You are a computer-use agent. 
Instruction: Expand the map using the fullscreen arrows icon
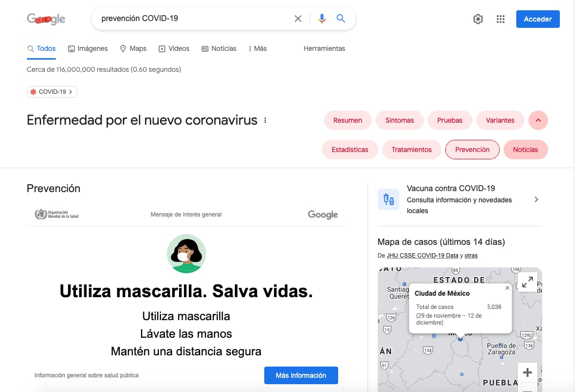(x=527, y=282)
